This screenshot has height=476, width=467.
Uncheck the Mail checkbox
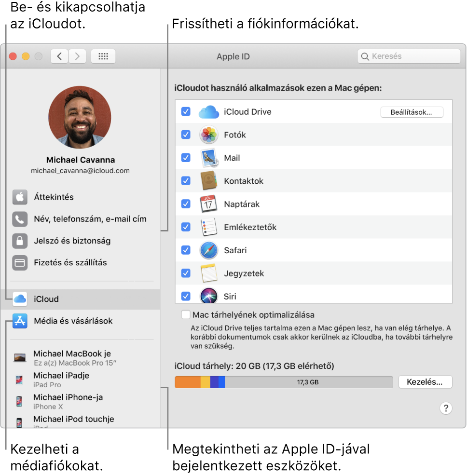[x=186, y=158]
